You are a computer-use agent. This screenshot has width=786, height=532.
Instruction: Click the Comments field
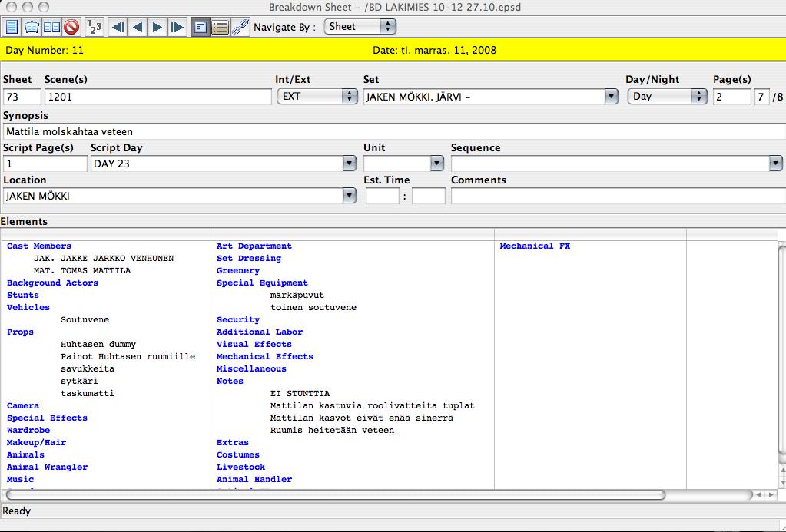point(618,196)
